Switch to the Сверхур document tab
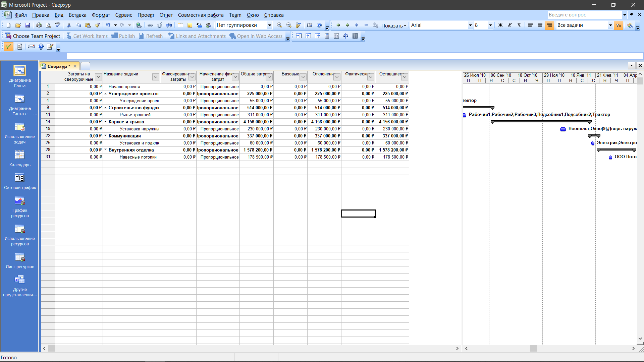644x362 pixels. coord(59,66)
